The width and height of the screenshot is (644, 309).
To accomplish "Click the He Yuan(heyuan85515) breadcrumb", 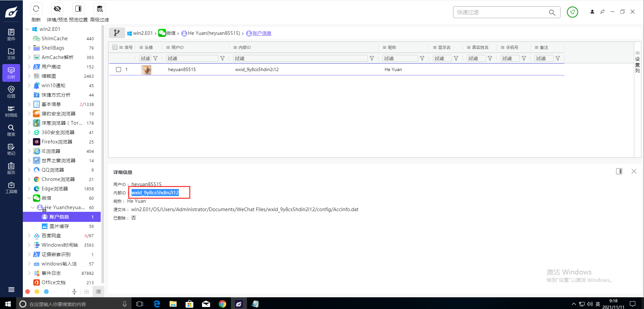I will [211, 33].
